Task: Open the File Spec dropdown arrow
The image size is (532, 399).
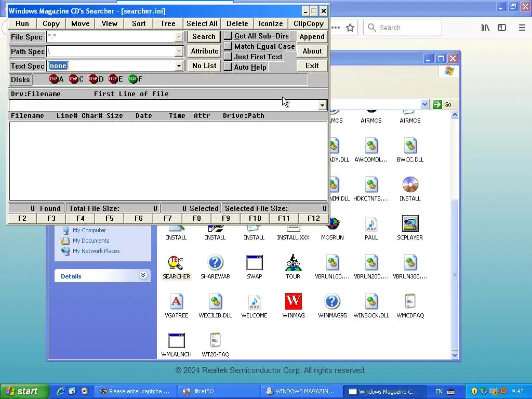Action: [179, 37]
